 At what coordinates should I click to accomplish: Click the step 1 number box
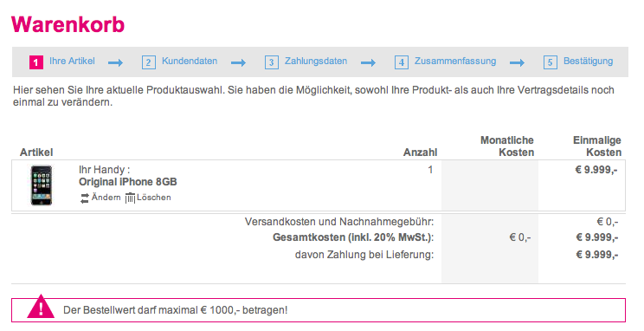(x=36, y=62)
